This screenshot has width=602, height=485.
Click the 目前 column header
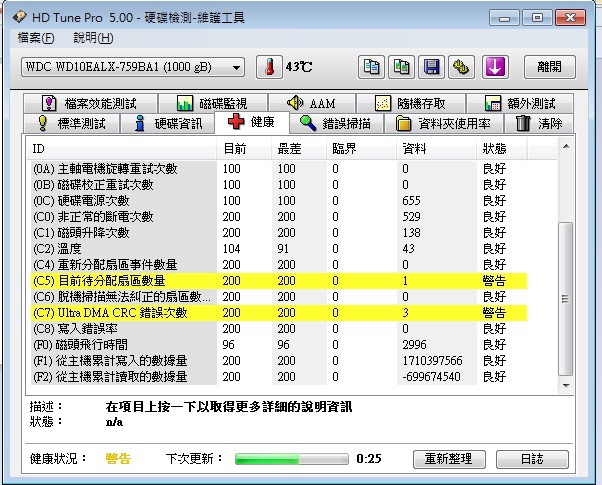[x=243, y=149]
